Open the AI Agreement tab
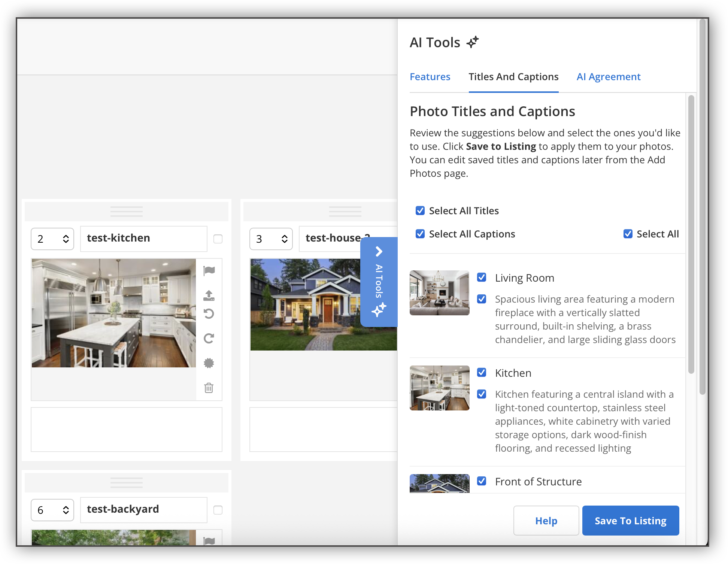 (609, 77)
